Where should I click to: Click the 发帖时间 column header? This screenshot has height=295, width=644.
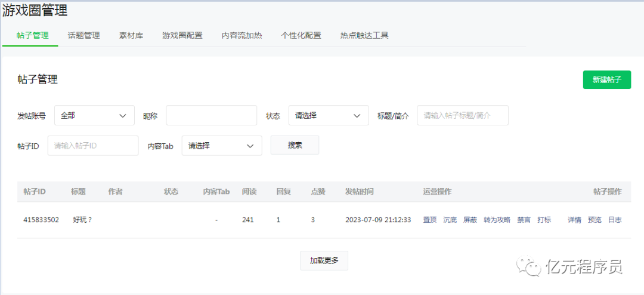coord(360,191)
